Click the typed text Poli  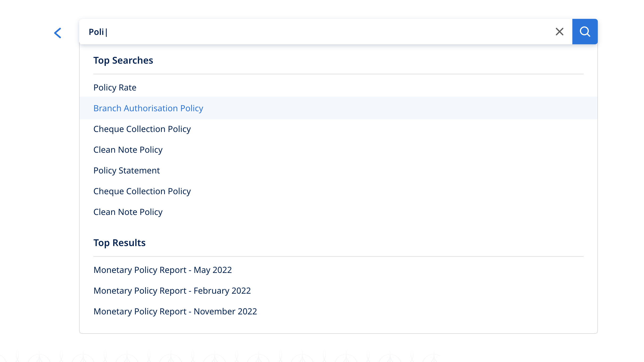[x=96, y=32]
